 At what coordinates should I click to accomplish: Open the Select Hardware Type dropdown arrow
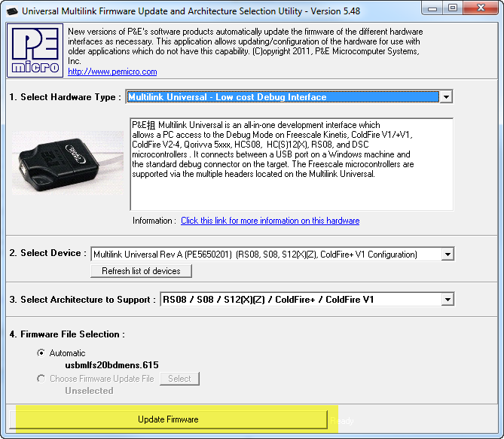coord(446,96)
